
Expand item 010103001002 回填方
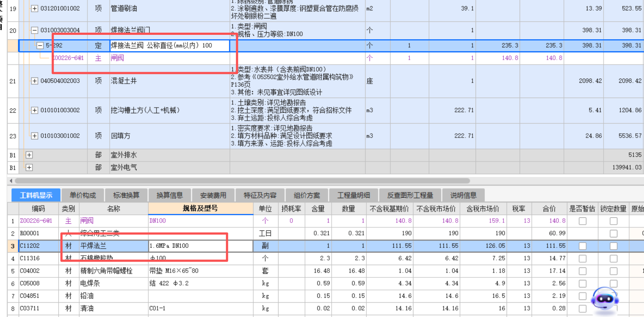click(x=34, y=136)
